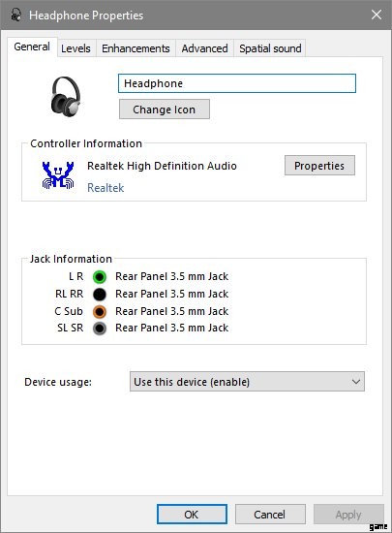
Task: Click the Headphone name text field
Action: tap(237, 83)
